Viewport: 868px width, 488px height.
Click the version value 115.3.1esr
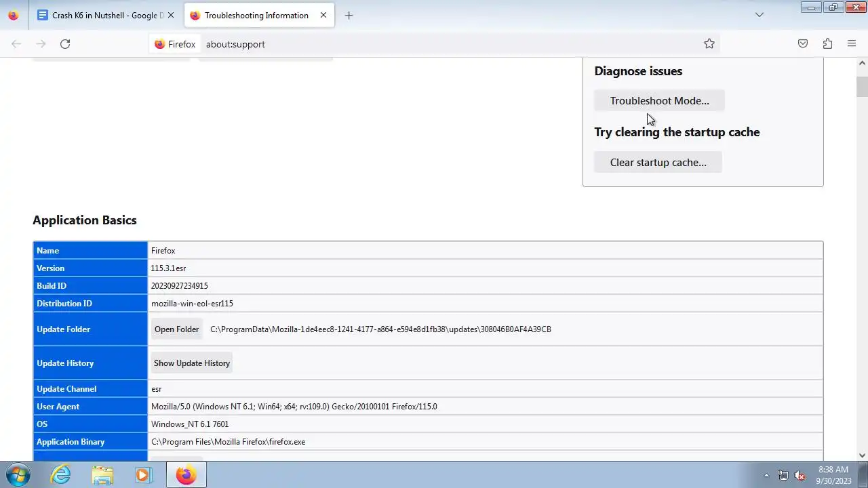click(168, 268)
